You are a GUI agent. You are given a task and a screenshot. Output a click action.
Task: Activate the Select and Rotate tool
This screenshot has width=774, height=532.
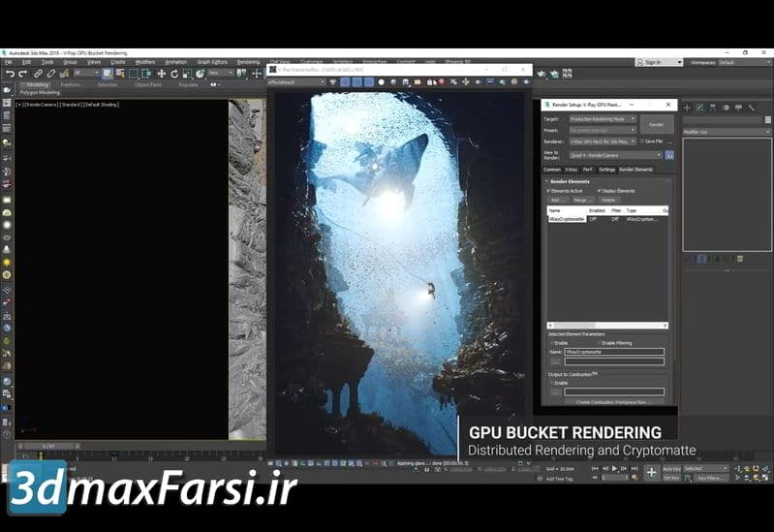pos(174,73)
